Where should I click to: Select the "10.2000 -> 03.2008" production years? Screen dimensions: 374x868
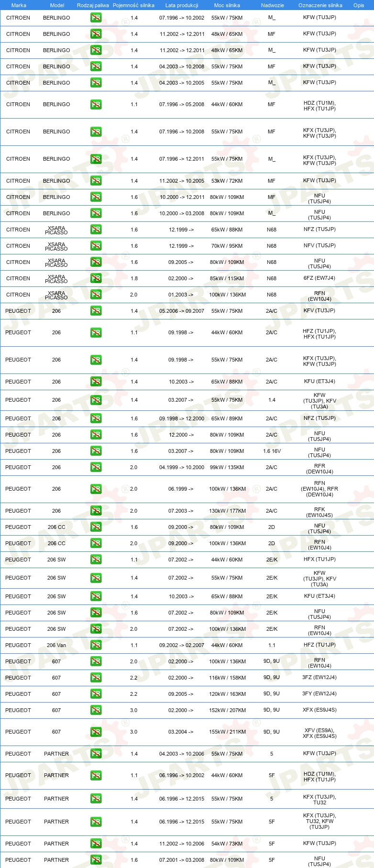tap(182, 213)
